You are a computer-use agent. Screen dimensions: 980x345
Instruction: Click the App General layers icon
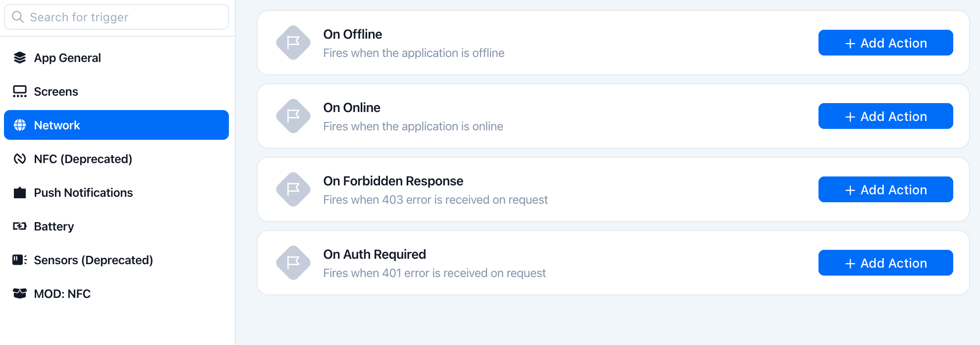pos(20,58)
